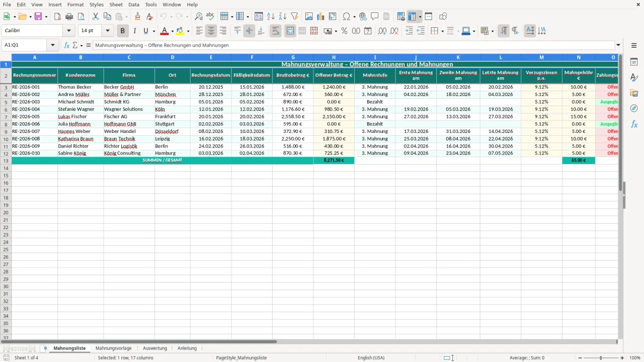Toggle Align Left
This screenshot has height=362, width=644.
coord(199,31)
